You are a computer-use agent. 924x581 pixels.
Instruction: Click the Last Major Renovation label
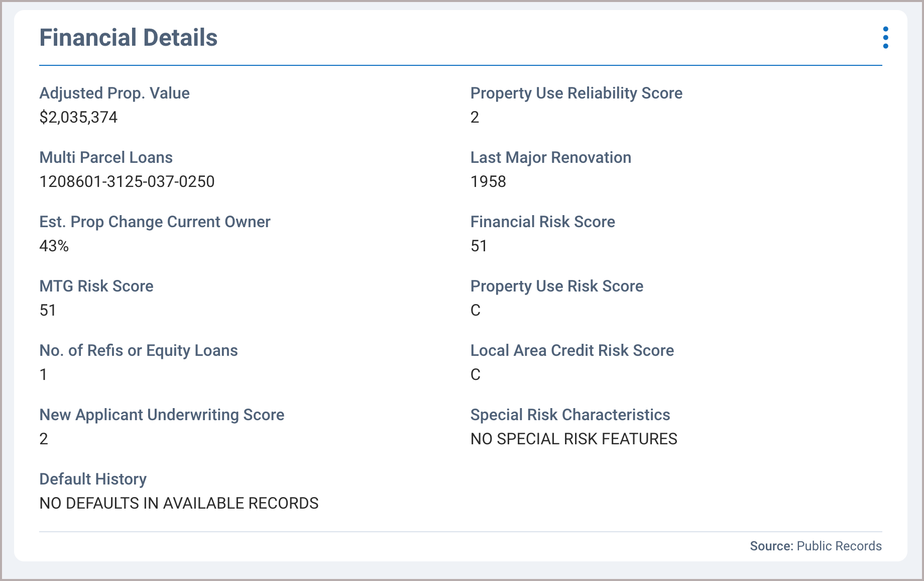click(x=550, y=157)
